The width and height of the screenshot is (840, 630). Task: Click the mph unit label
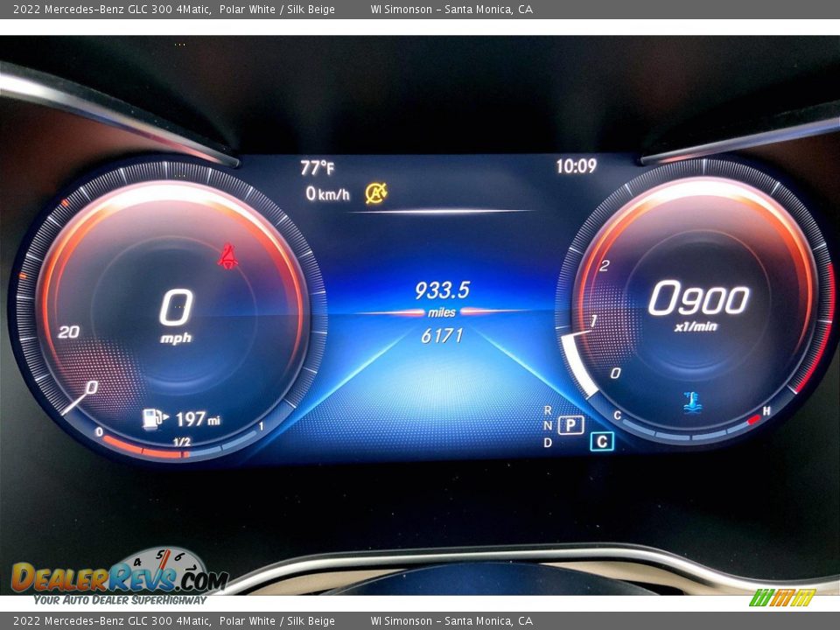click(176, 338)
